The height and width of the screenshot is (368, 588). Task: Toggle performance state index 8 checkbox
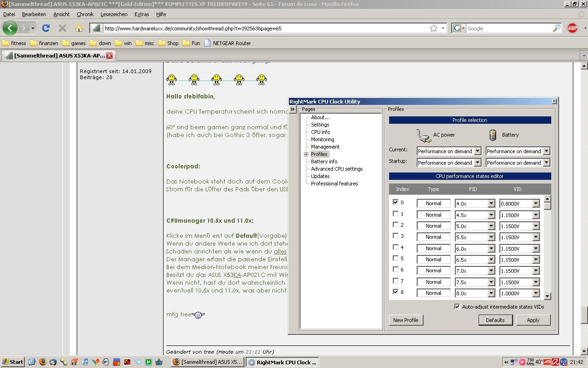(x=396, y=292)
